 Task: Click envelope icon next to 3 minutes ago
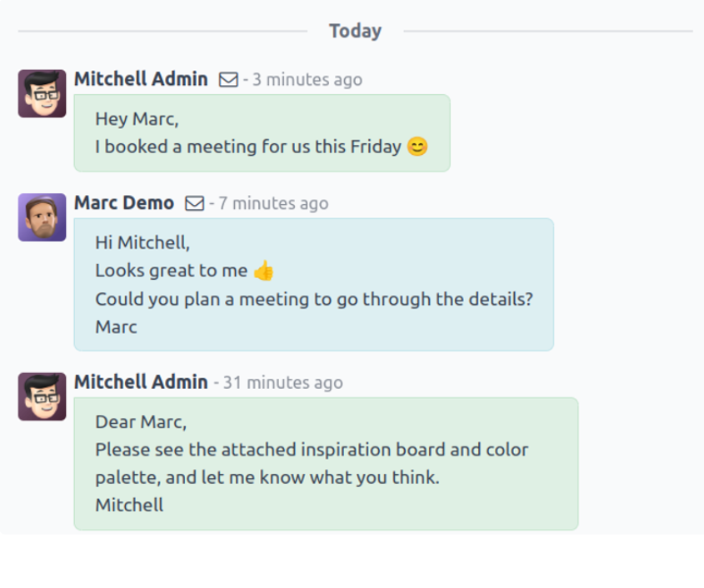(x=228, y=80)
